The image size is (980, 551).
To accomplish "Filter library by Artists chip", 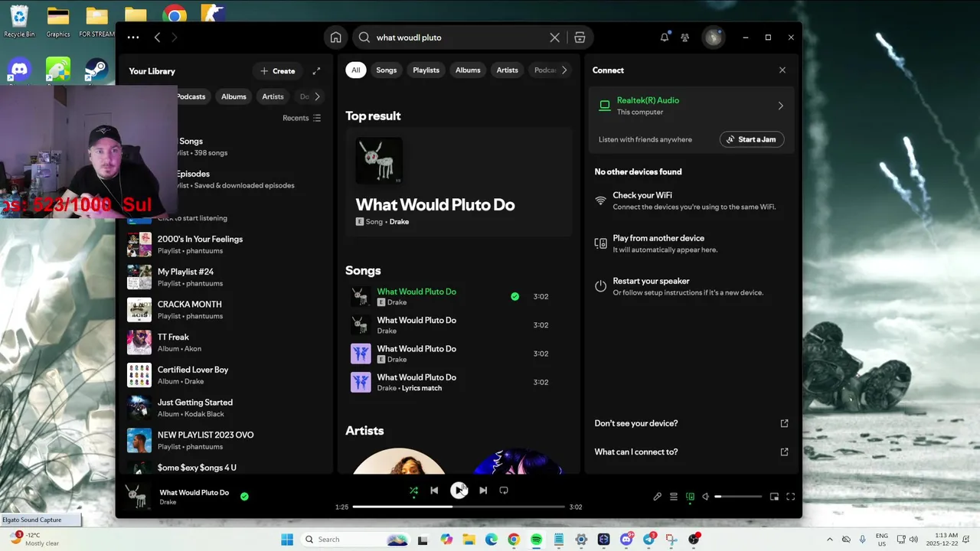I will 273,96.
